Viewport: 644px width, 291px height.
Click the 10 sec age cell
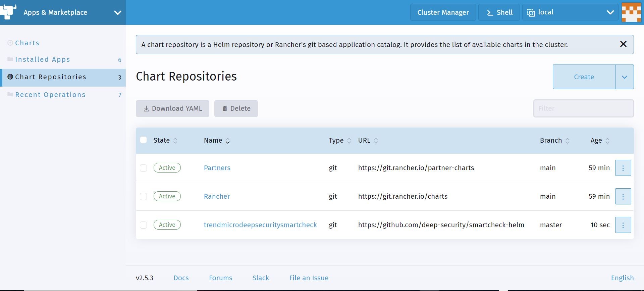(x=600, y=225)
